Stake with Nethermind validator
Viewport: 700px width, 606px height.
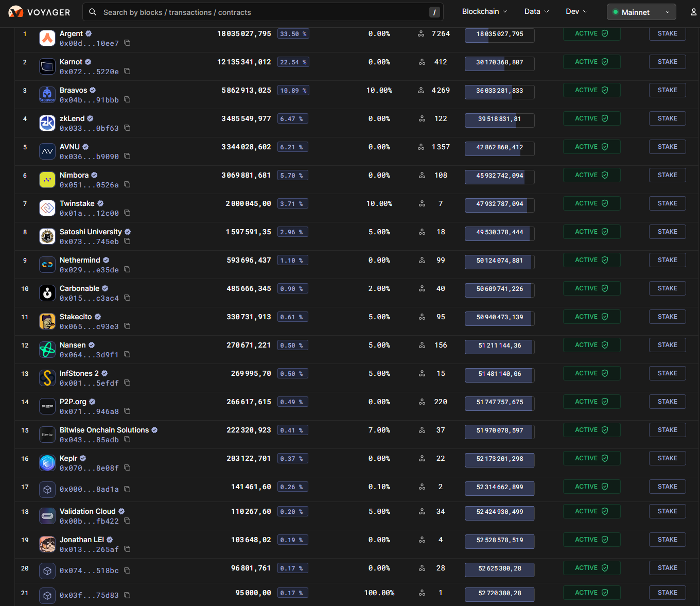[x=667, y=260]
